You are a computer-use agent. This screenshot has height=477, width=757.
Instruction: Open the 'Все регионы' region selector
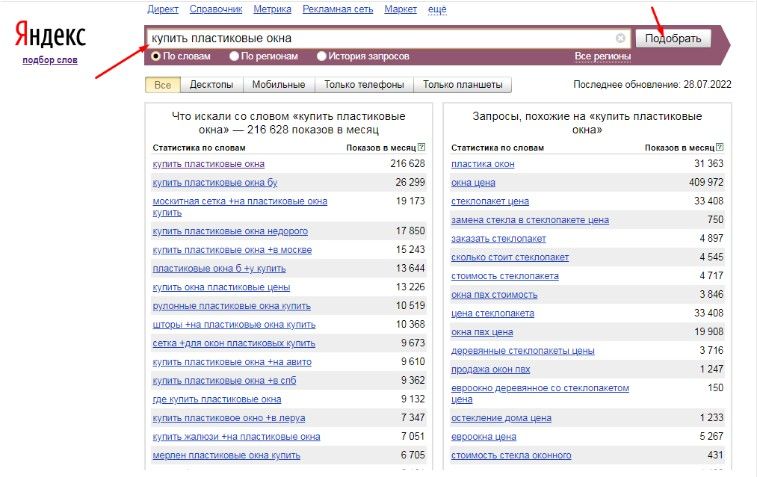tap(603, 56)
